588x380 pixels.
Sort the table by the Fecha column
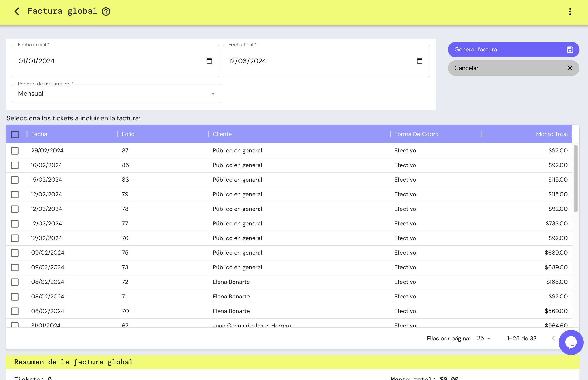click(39, 134)
